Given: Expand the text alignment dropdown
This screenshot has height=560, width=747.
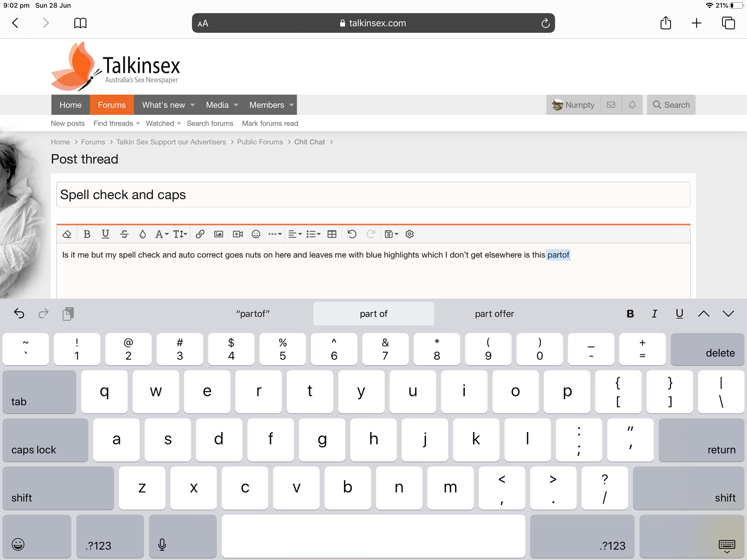Looking at the screenshot, I should [x=295, y=234].
